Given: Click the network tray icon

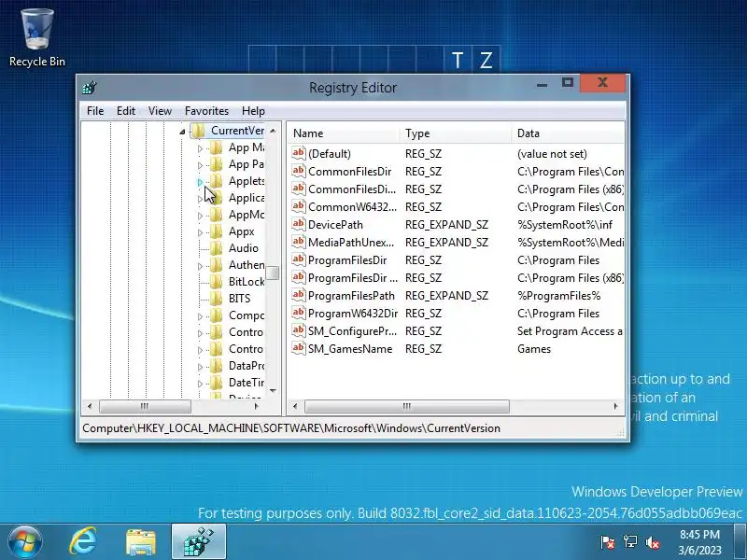Looking at the screenshot, I should pyautogui.click(x=629, y=542).
